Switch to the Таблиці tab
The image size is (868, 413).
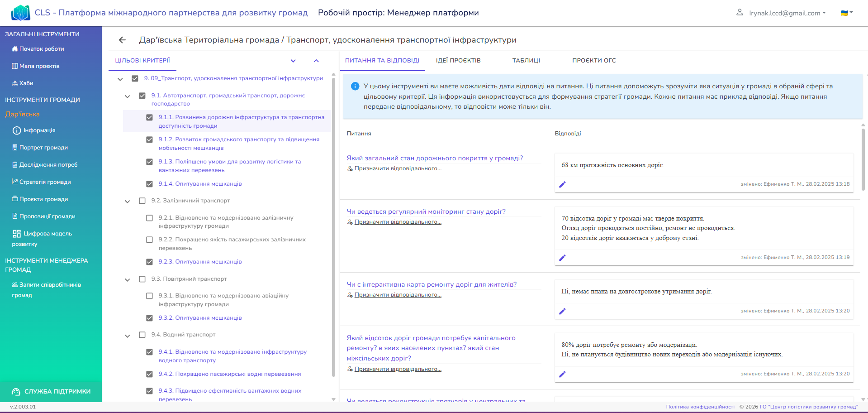coord(526,61)
